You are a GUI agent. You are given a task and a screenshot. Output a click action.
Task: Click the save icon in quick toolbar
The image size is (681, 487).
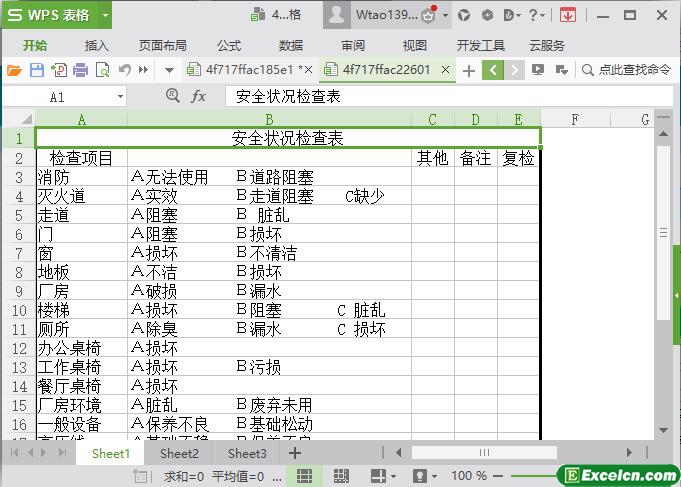[36, 69]
